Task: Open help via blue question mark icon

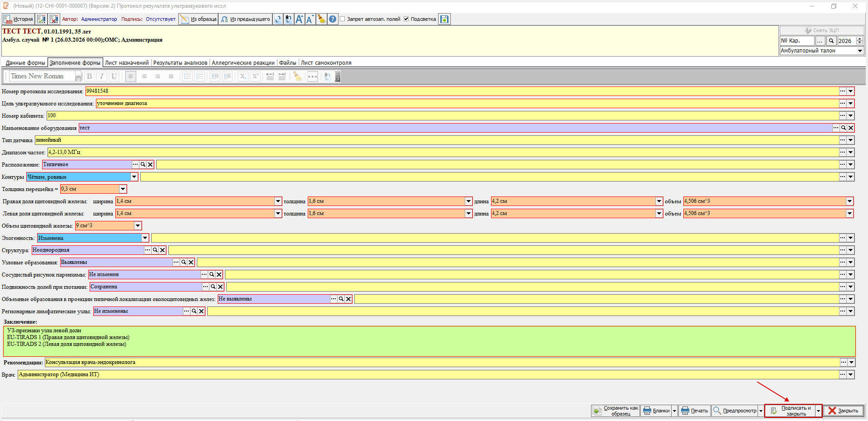Action: coord(333,19)
